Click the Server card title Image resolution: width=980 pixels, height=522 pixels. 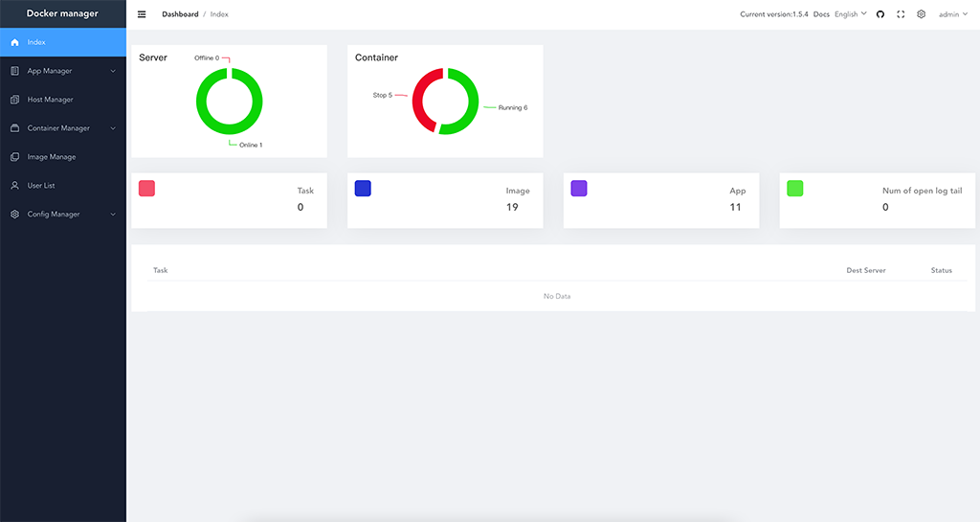(x=153, y=57)
